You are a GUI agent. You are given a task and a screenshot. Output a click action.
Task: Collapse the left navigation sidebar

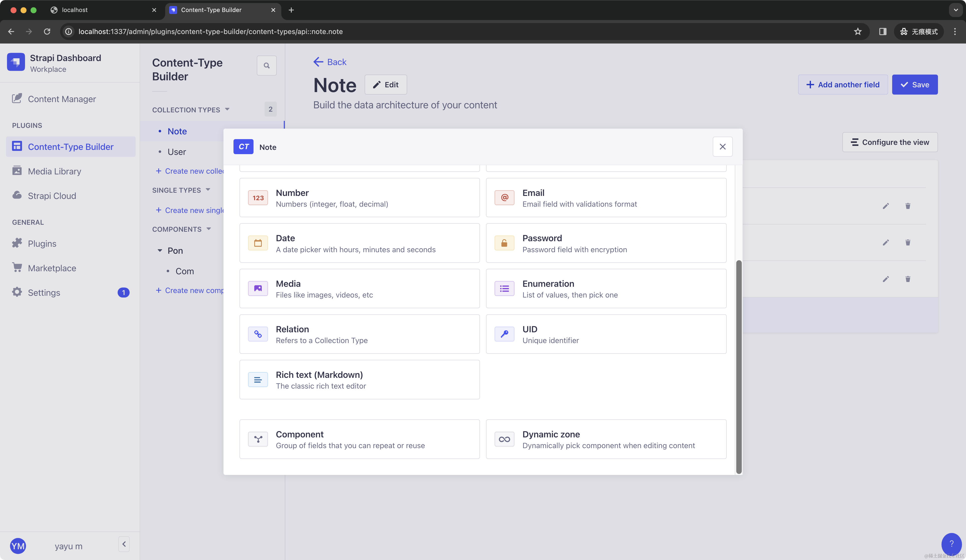(x=124, y=544)
